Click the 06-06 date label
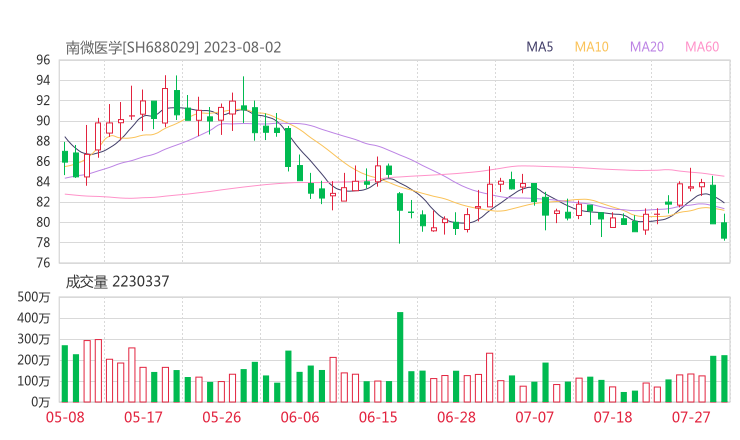Image resolution: width=740 pixels, height=440 pixels. (300, 417)
